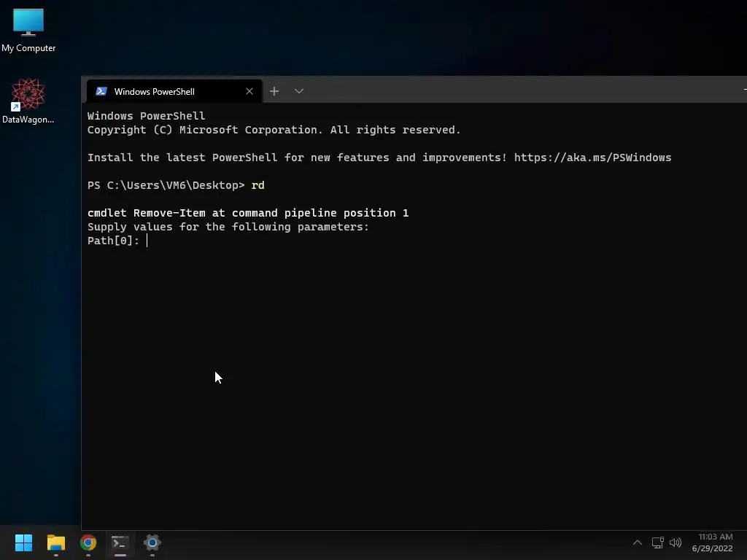Open the DataWagon desktop shortcut
747x560 pixels.
click(28, 101)
